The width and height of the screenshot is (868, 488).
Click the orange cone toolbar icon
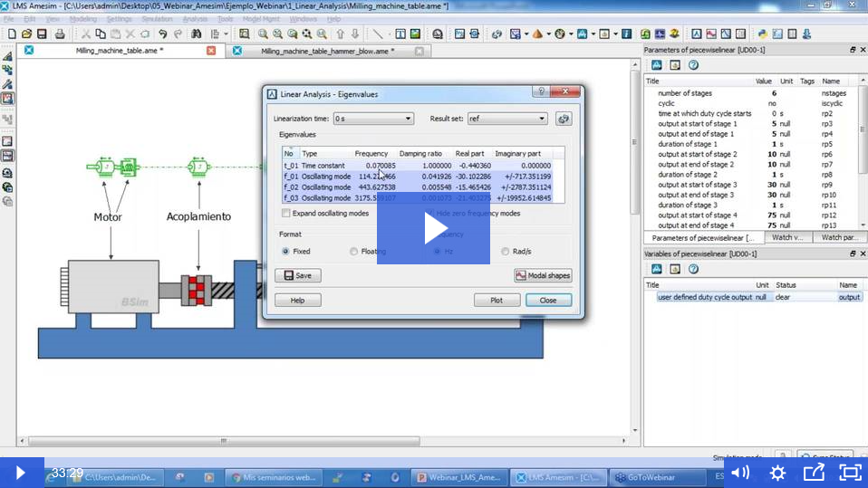pos(537,33)
